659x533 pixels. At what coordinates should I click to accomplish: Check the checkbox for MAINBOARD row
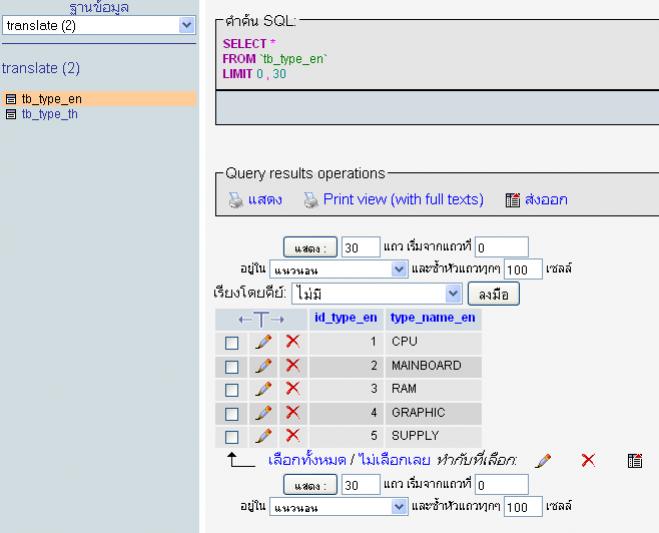tap(232, 367)
